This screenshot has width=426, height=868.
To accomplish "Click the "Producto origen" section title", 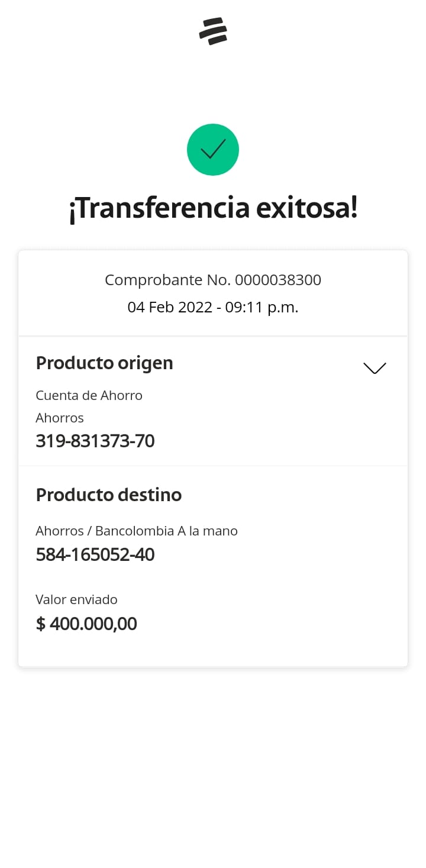I will (104, 363).
